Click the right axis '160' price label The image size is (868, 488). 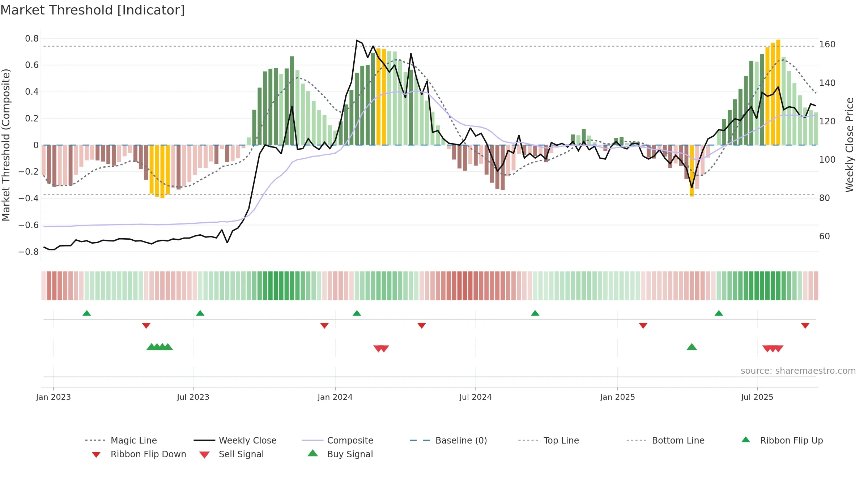click(827, 44)
